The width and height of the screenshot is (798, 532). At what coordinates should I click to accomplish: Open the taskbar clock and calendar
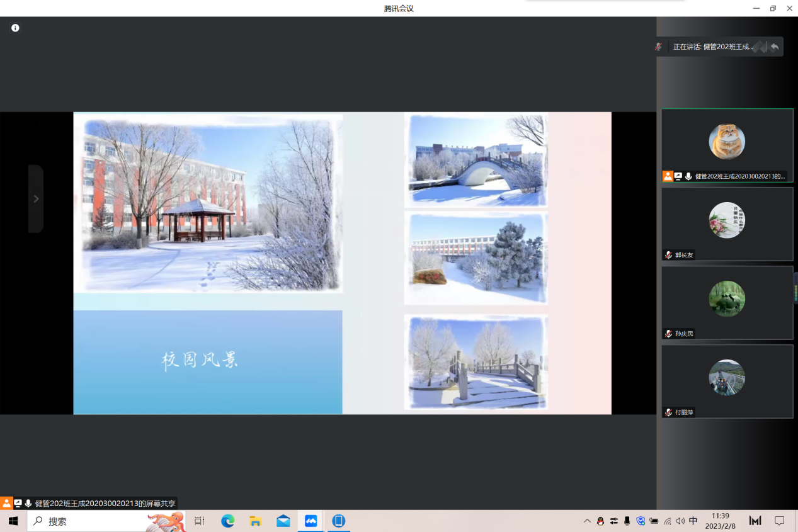(721, 521)
